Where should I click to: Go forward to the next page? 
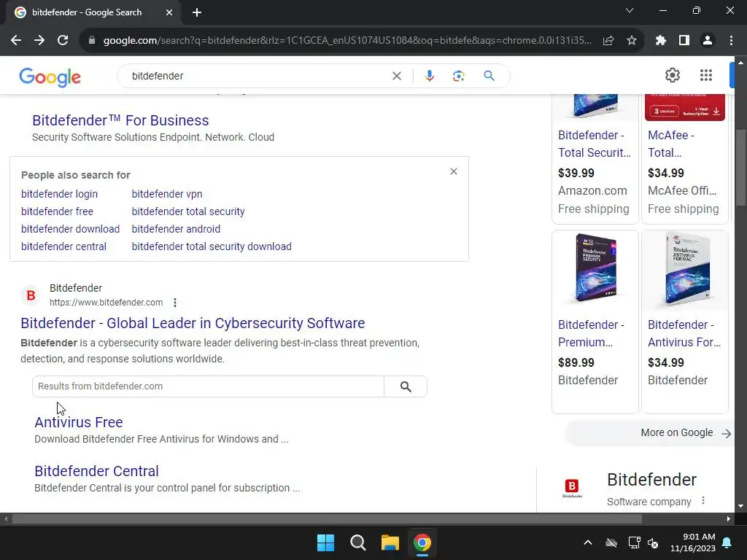(39, 41)
